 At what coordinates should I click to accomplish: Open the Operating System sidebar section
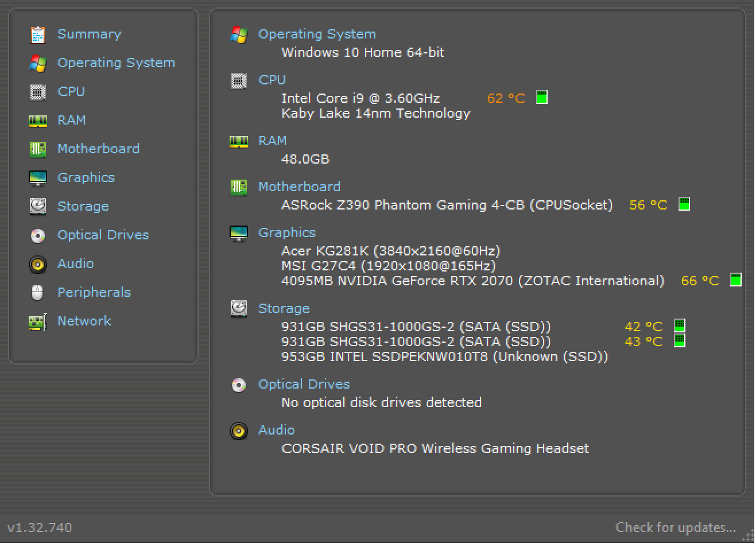tap(117, 63)
